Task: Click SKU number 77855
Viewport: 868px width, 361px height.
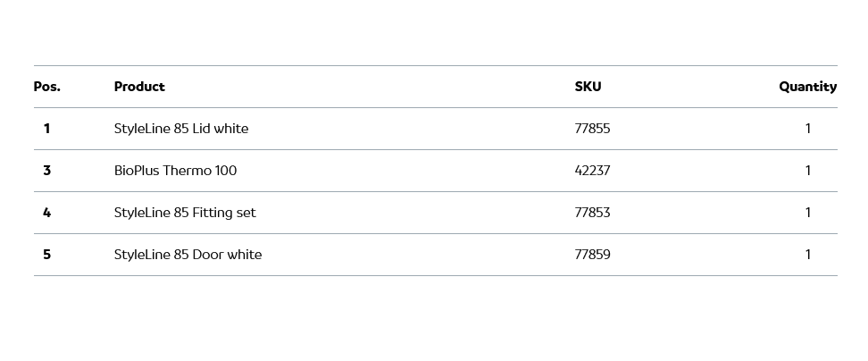Action: (x=592, y=129)
